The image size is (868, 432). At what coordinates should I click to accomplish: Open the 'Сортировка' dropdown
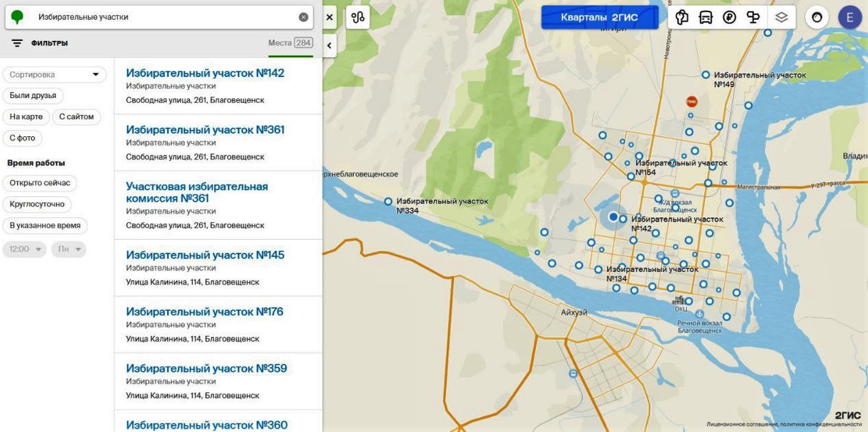[55, 74]
